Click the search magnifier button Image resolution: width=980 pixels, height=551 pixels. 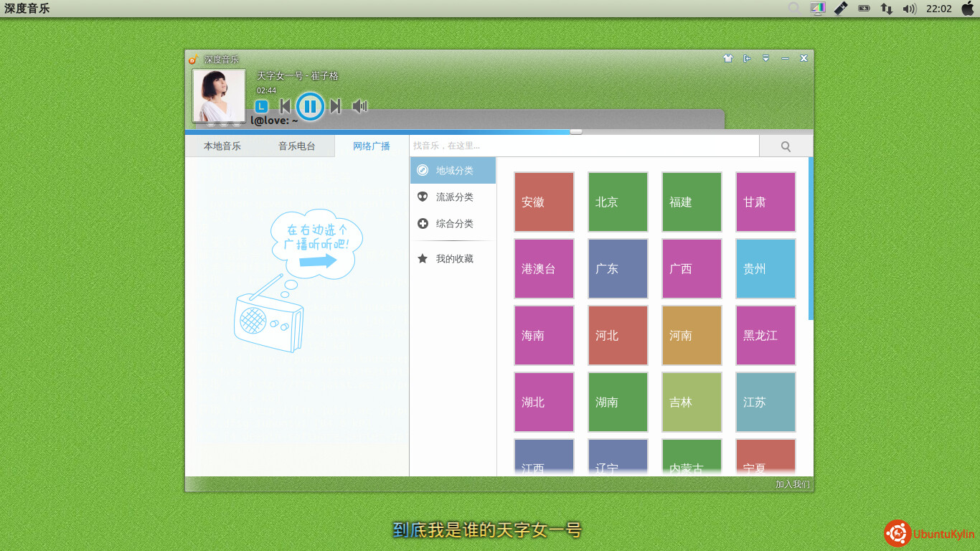786,146
